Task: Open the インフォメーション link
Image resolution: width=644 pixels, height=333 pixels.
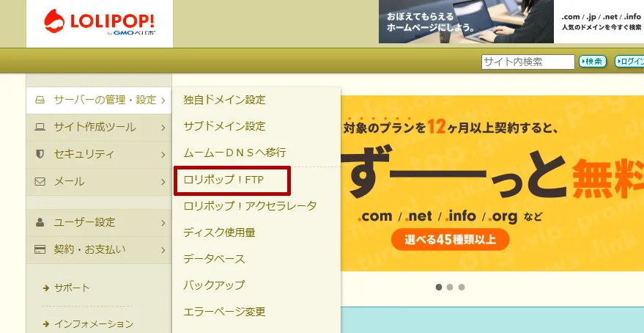Action: click(93, 323)
